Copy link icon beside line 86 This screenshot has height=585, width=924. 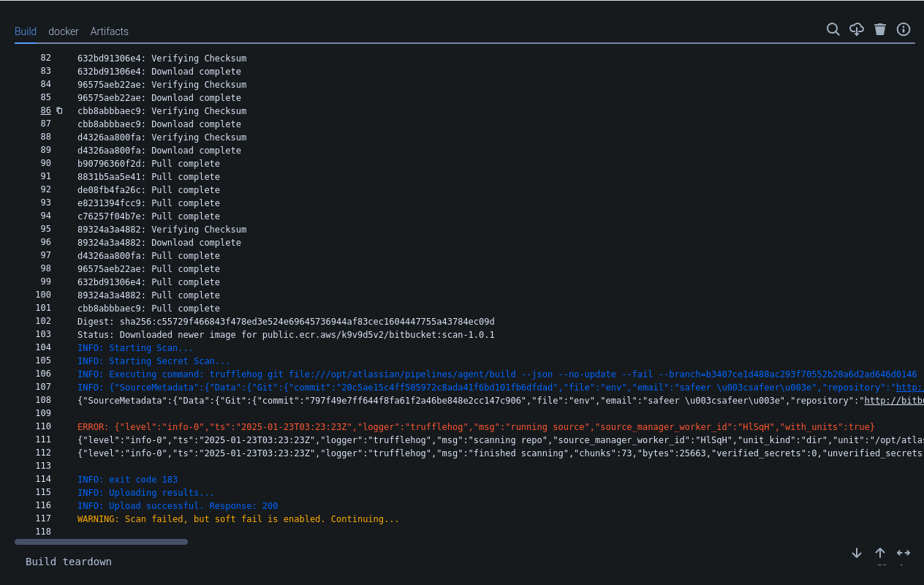tap(60, 111)
